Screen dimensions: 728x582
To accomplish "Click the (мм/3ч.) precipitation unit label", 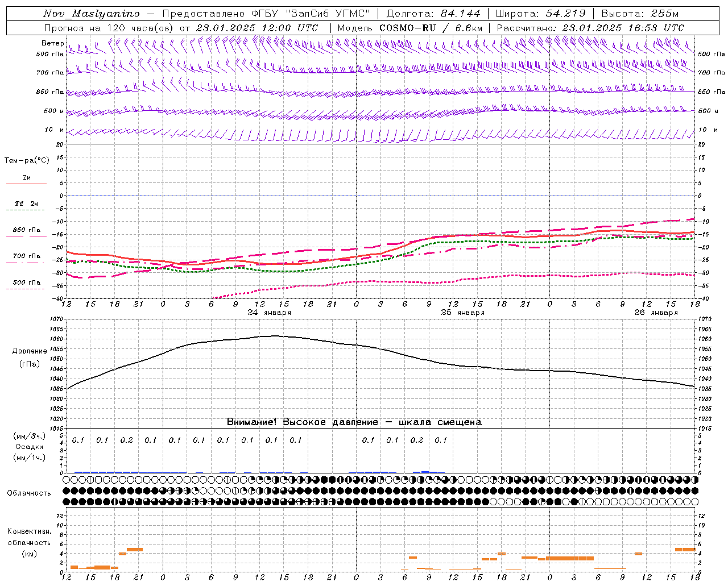I will (30, 436).
